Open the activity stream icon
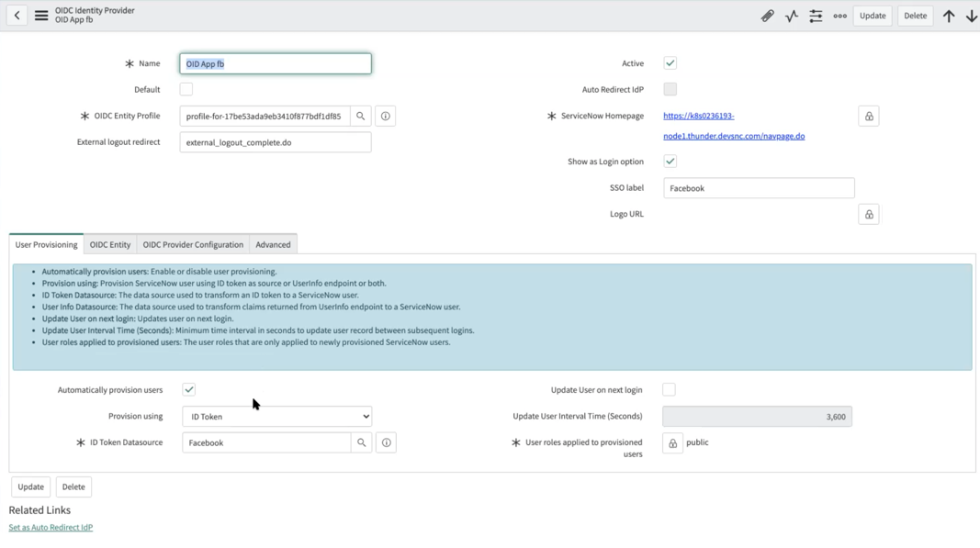The image size is (980, 548). [x=792, y=16]
